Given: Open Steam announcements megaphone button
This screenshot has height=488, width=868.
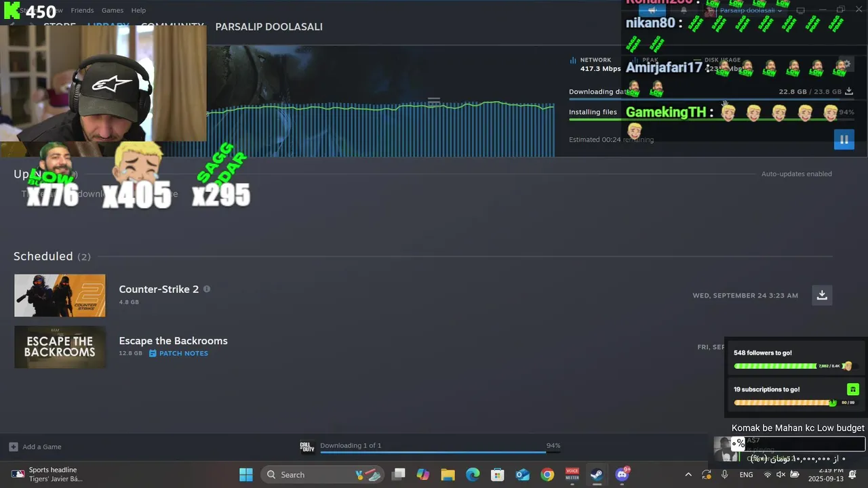Looking at the screenshot, I should coord(652,10).
